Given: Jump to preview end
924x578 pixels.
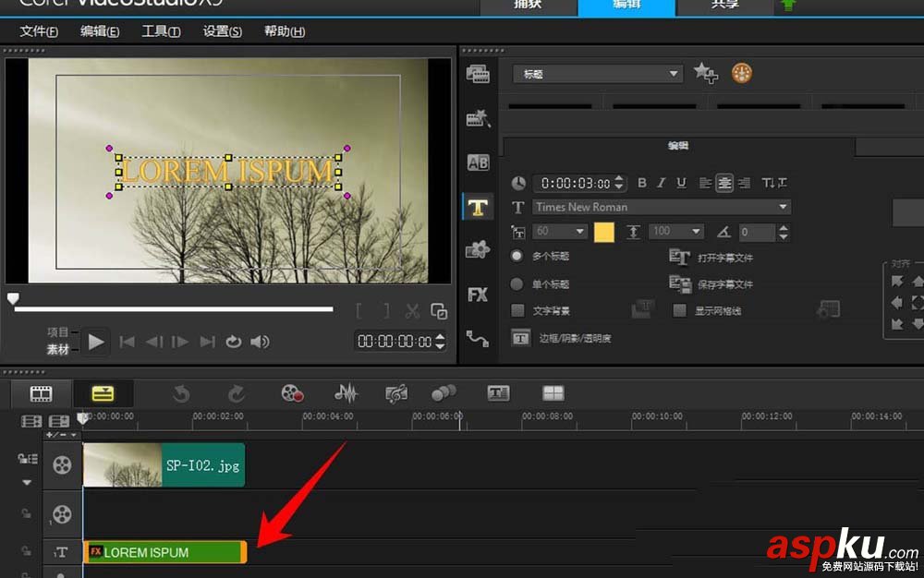Looking at the screenshot, I should [x=207, y=342].
